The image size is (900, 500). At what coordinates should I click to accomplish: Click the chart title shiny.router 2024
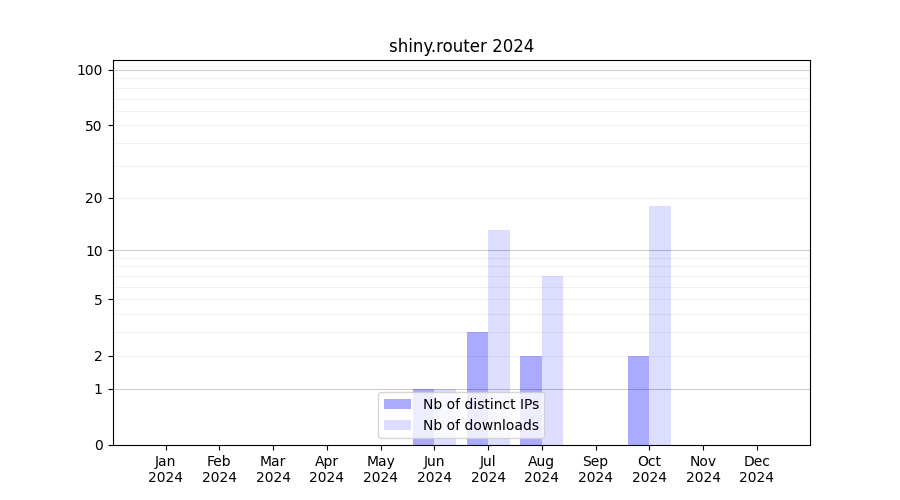461,46
